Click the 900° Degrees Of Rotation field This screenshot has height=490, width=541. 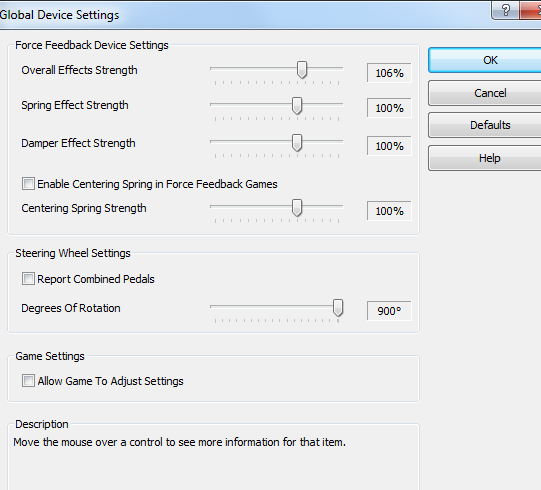pos(389,311)
